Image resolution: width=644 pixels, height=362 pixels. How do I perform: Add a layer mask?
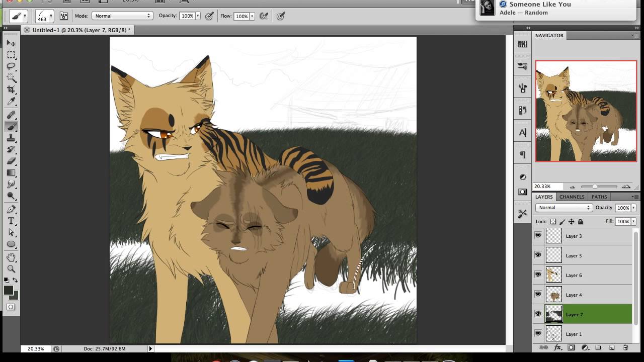tap(571, 347)
